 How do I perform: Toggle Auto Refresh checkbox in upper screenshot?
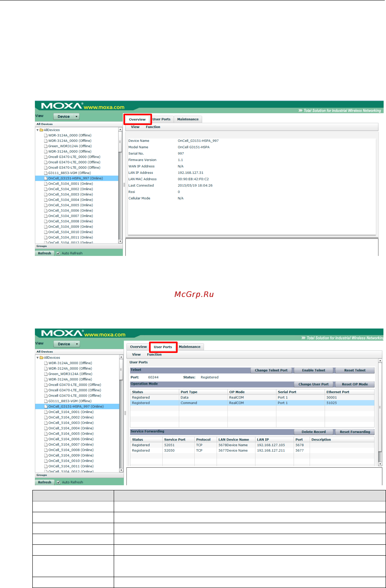(58, 253)
